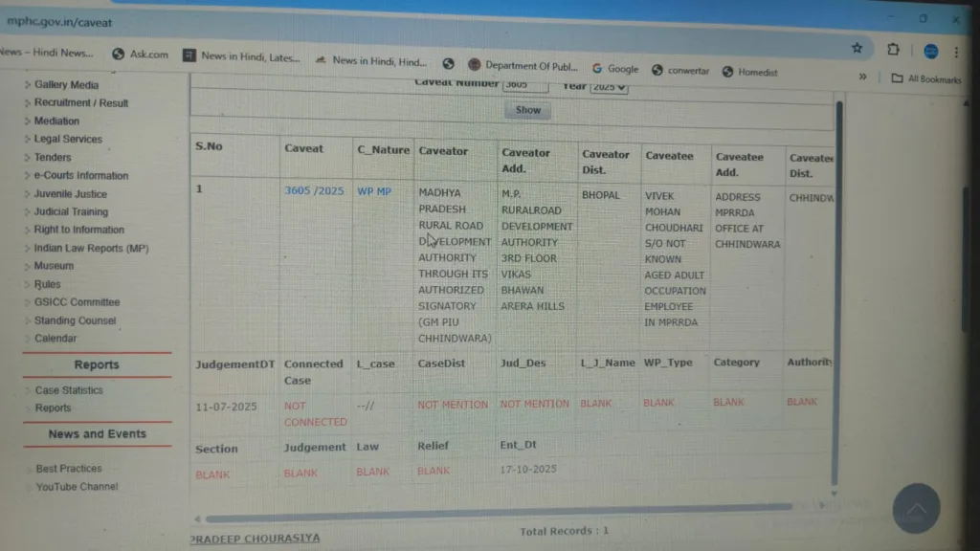Open the Ask.com bookmark

[140, 55]
